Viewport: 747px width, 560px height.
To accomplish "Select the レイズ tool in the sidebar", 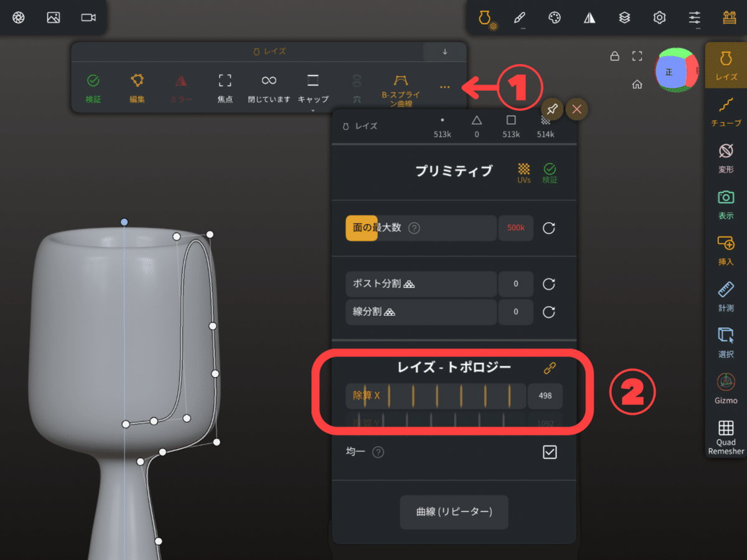I will point(726,65).
